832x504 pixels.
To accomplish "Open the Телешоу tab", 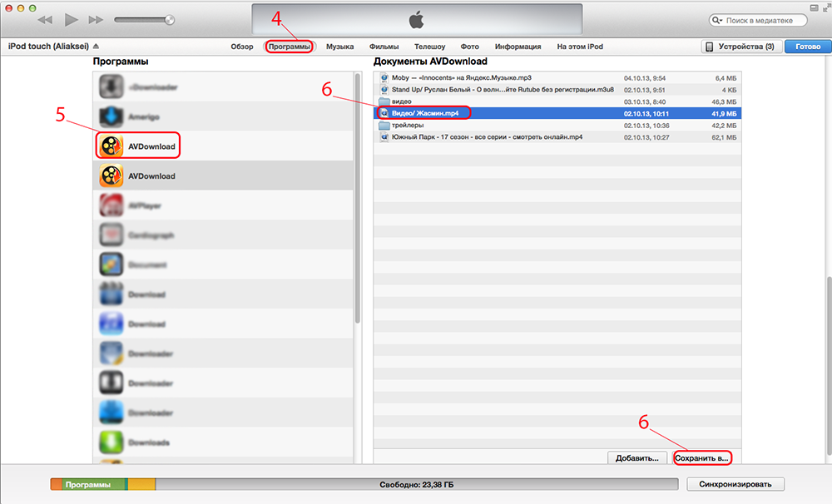I will [430, 47].
